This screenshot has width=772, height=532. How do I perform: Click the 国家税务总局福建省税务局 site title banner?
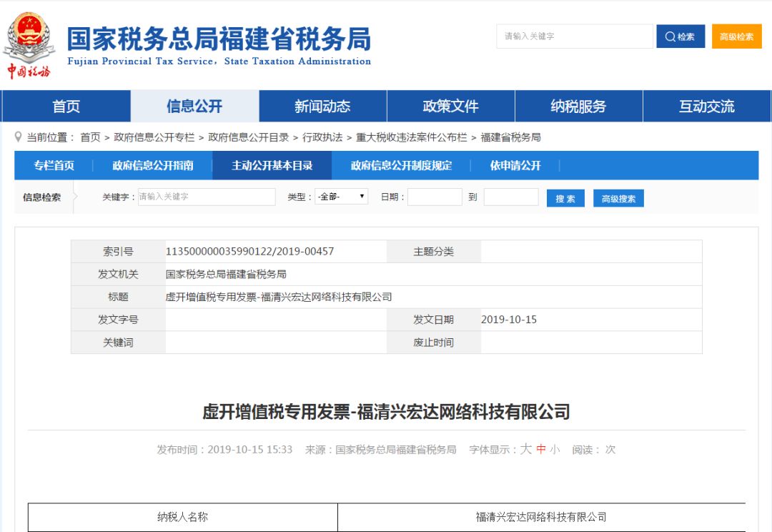pos(219,45)
